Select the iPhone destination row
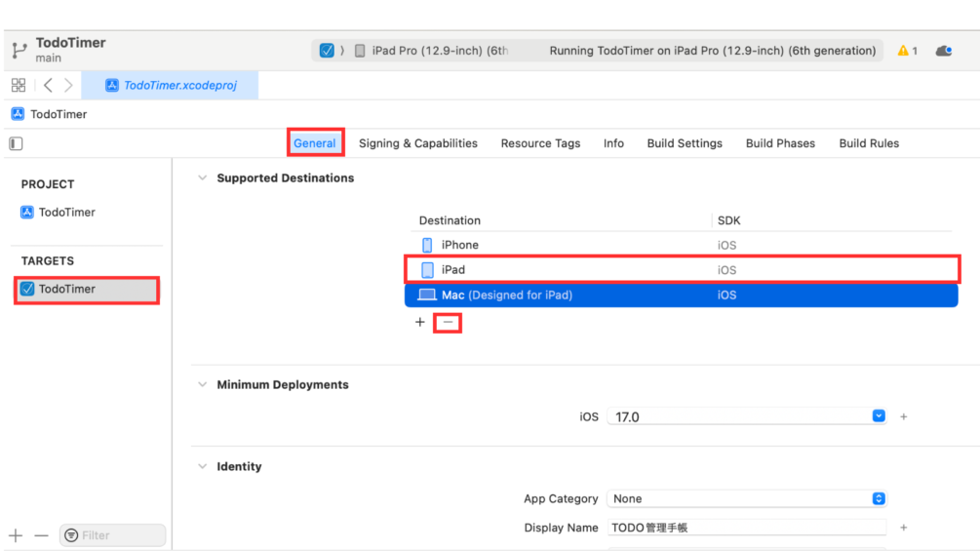Image resolution: width=980 pixels, height=551 pixels. [682, 245]
